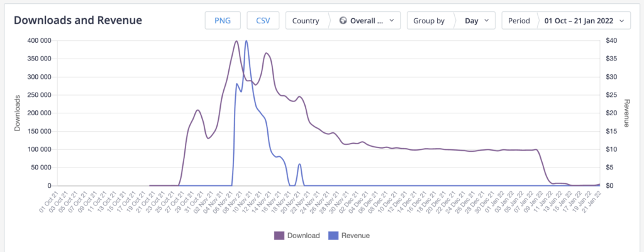Toggle the Download series legend label
This screenshot has height=252, width=644.
click(x=303, y=236)
